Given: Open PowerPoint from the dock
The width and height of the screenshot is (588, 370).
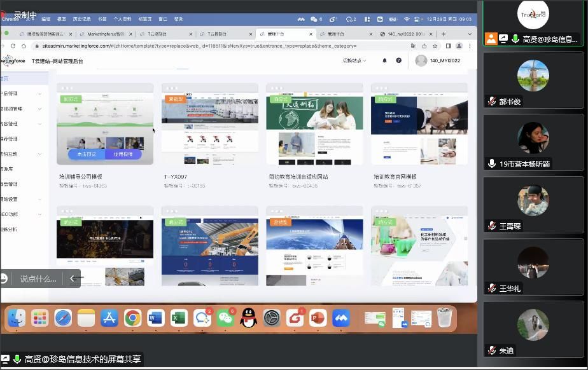Looking at the screenshot, I should point(318,318).
